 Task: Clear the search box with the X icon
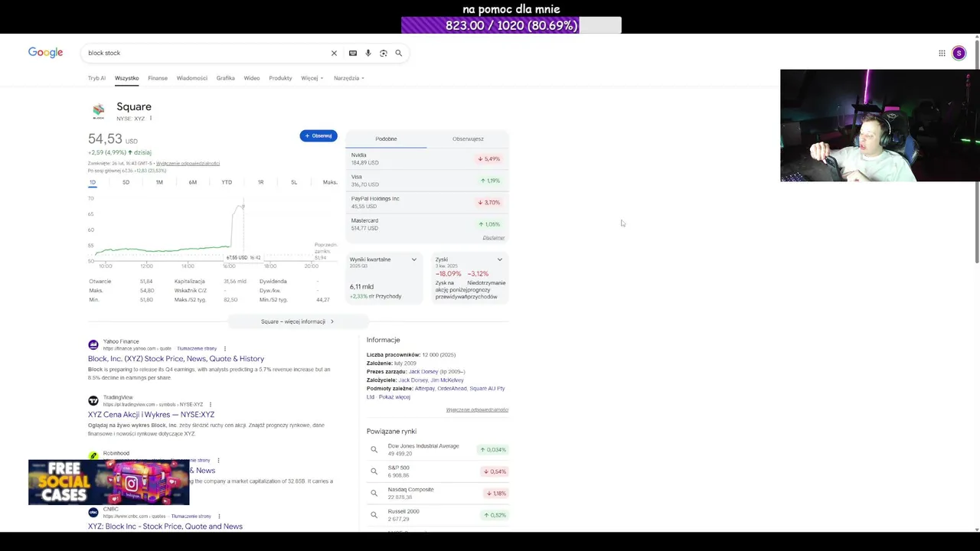[x=334, y=53]
